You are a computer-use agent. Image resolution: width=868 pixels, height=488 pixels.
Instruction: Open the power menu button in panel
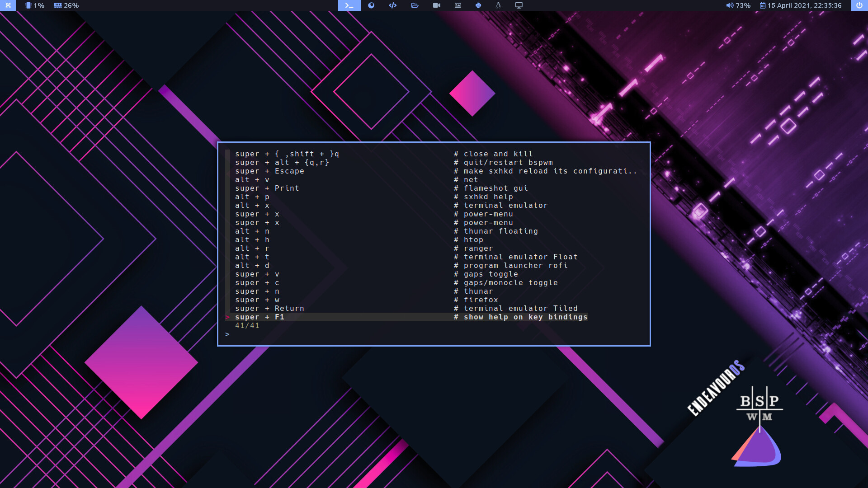(x=859, y=5)
